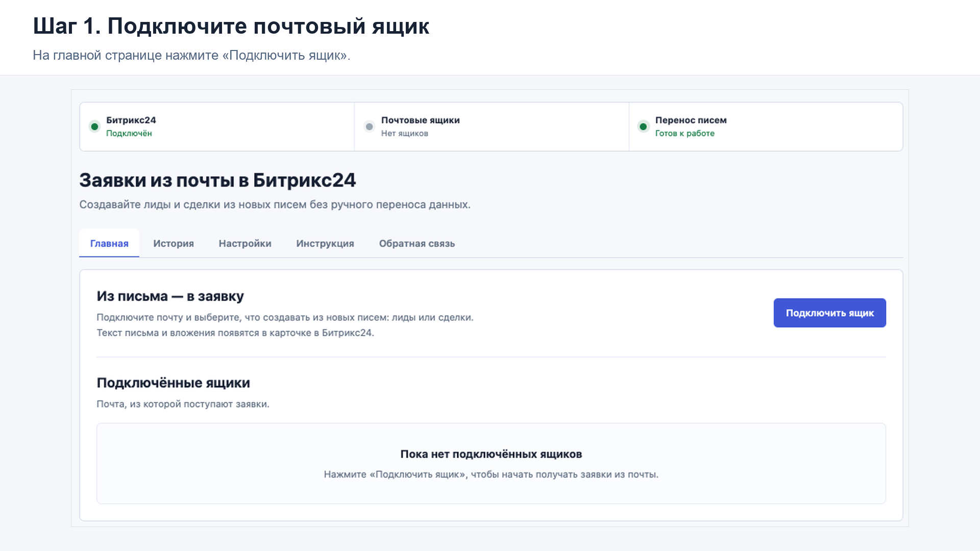Click the Подключён status text
Screen dimensions: 980x551
(129, 133)
